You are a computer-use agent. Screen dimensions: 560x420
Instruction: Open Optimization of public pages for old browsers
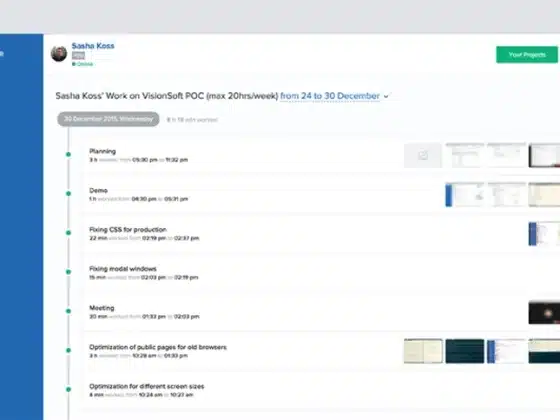tap(158, 347)
